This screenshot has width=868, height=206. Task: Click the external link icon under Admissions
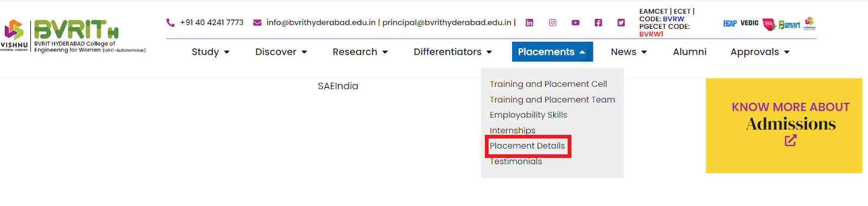point(790,140)
